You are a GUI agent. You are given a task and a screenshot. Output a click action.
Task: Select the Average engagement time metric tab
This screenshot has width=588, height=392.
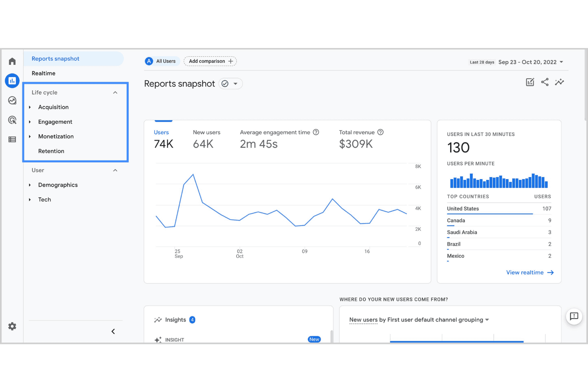click(x=279, y=139)
